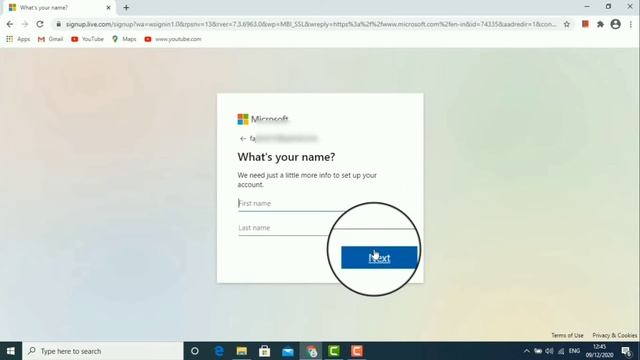Open the notification center icon
This screenshot has width=640, height=360.
click(627, 351)
